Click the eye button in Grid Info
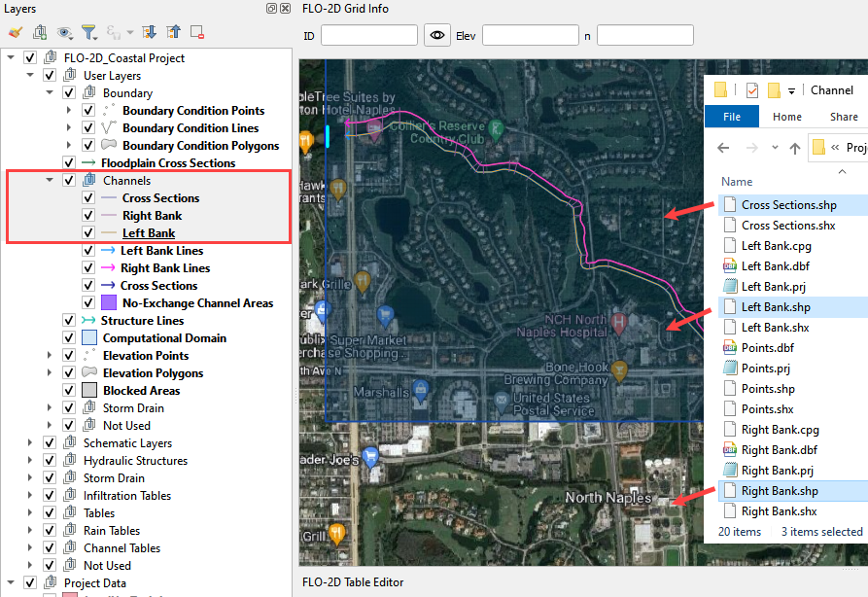 (x=437, y=36)
